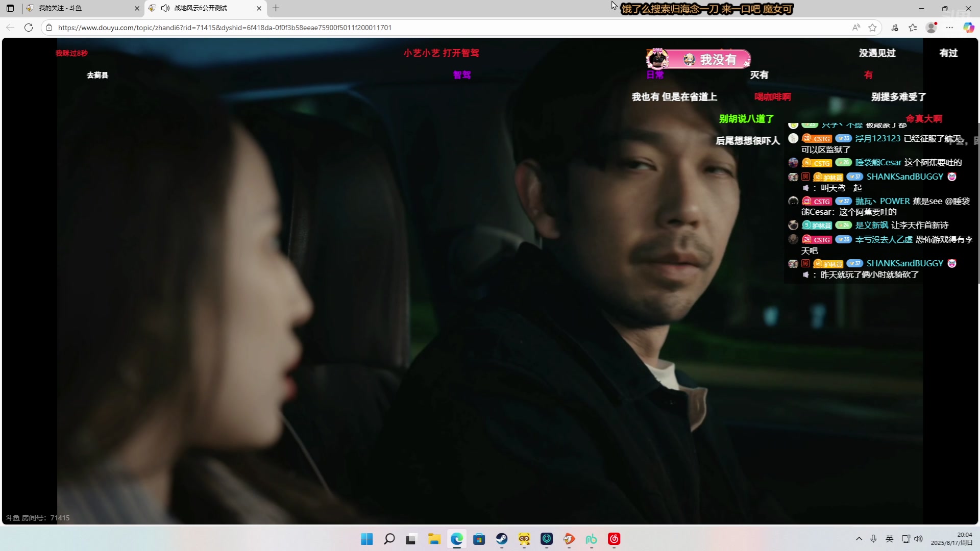Viewport: 980px width, 551px height.
Task: Open the clock showing 20:04 2025/8/17
Action: click(x=951, y=539)
